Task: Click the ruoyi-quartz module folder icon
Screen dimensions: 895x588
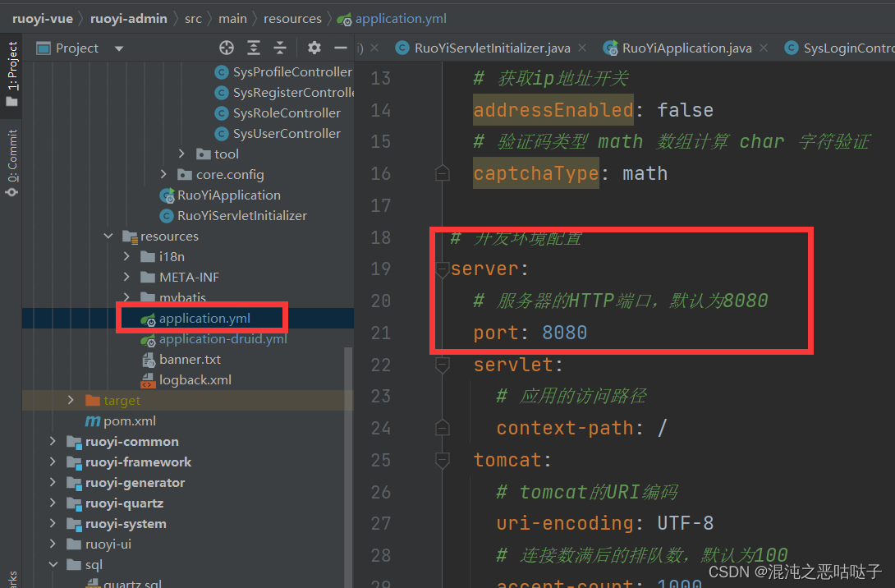Action: tap(74, 503)
